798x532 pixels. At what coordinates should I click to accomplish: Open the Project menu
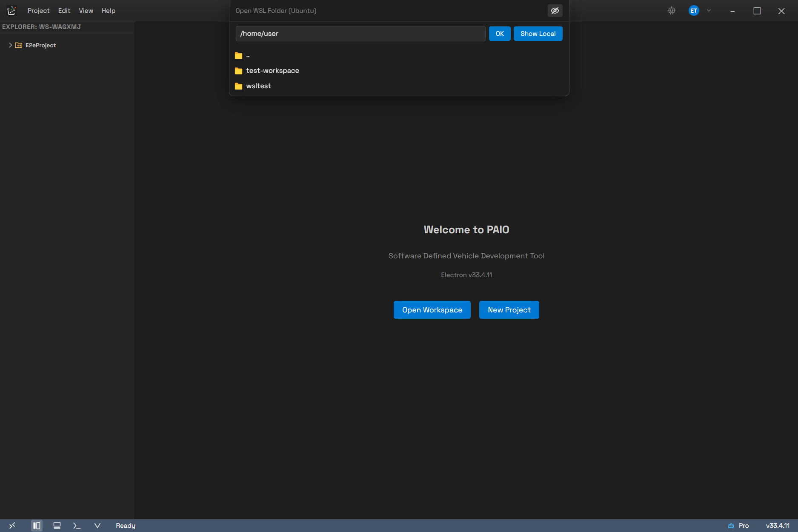pos(39,11)
